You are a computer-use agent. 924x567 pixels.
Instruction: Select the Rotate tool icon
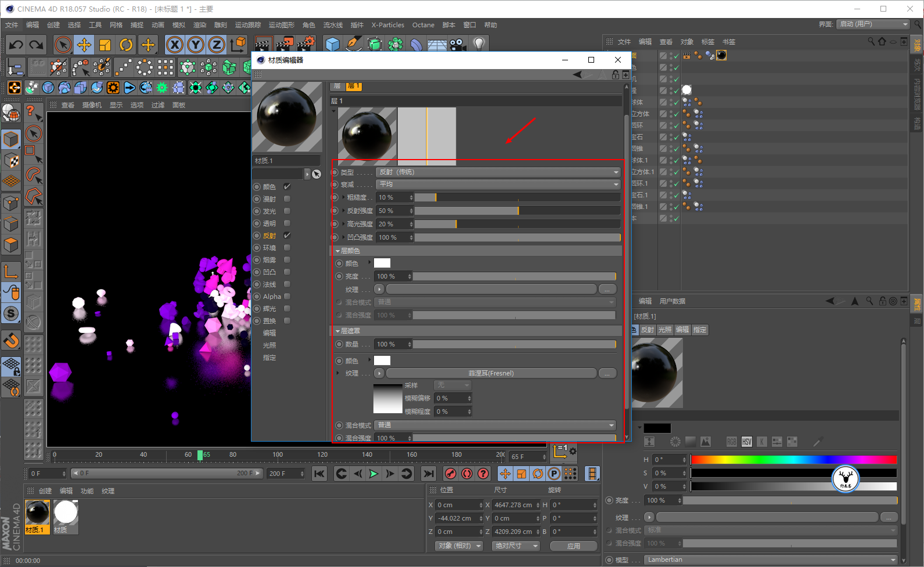126,45
